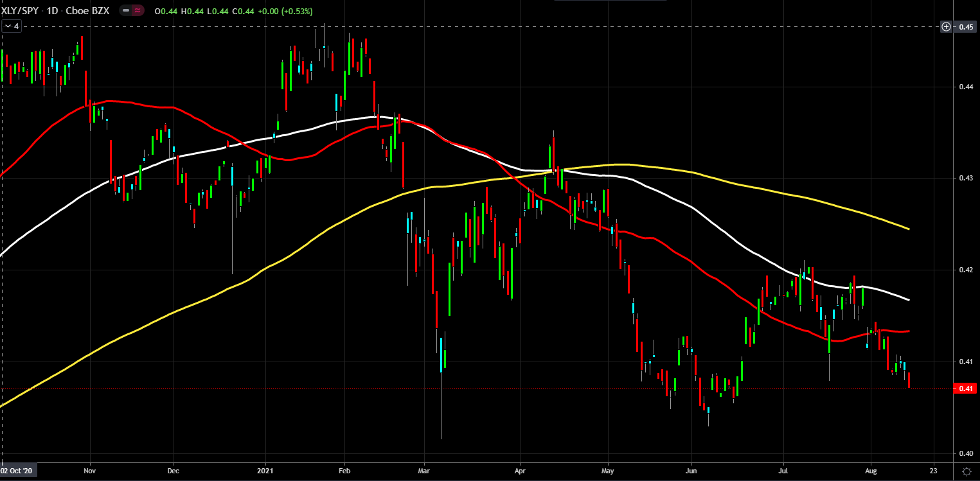980x481 pixels.
Task: Click the O0.44 open value
Action: pos(165,11)
